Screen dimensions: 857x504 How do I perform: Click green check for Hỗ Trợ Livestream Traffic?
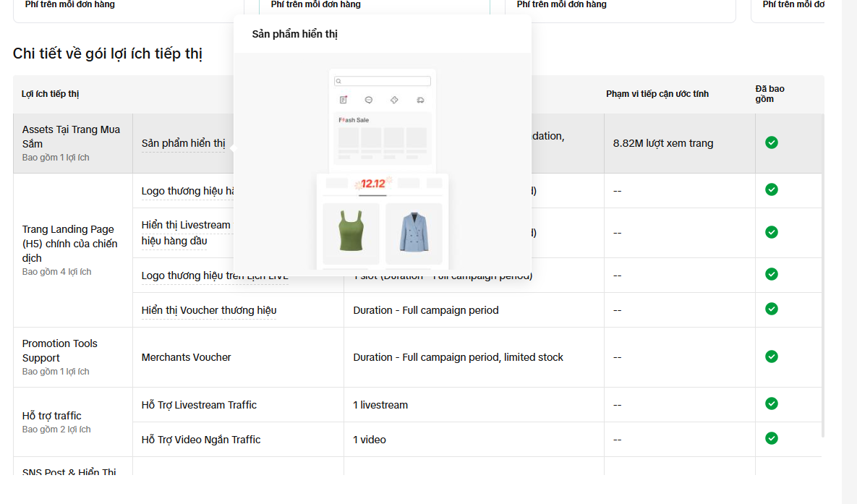772,403
